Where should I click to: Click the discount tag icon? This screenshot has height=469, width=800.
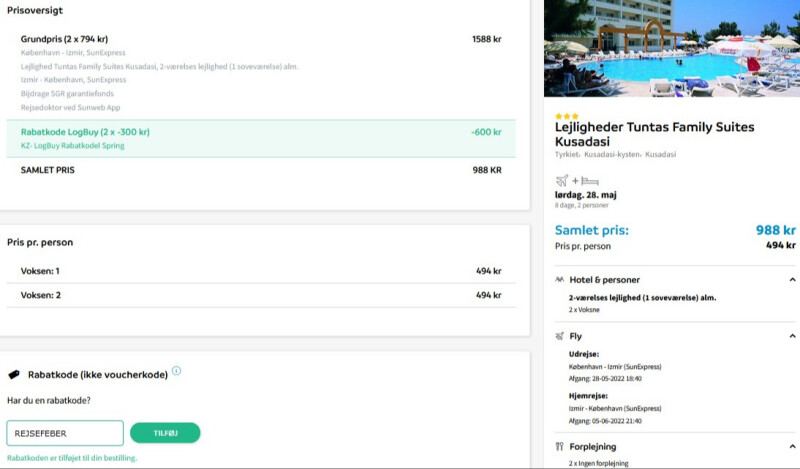pos(14,374)
